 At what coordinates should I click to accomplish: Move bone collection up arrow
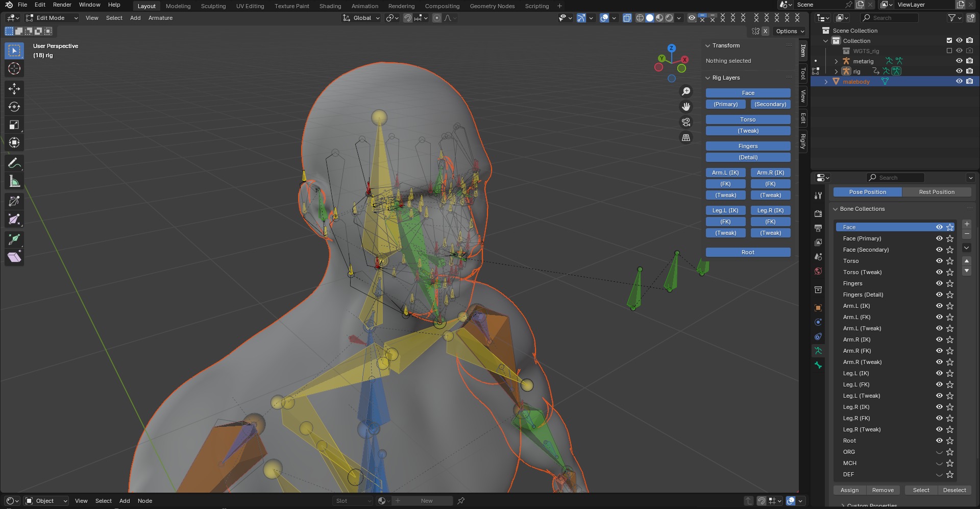(967, 261)
